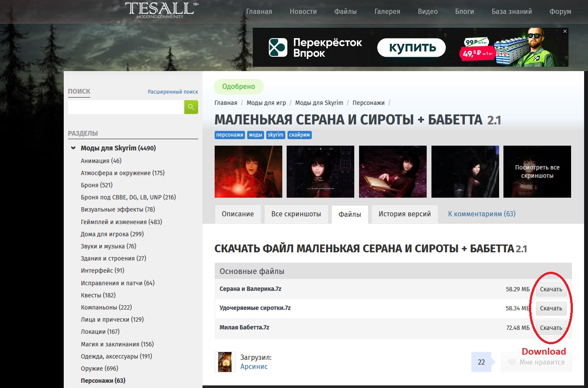Click the Главная breadcrumb link

click(x=226, y=103)
